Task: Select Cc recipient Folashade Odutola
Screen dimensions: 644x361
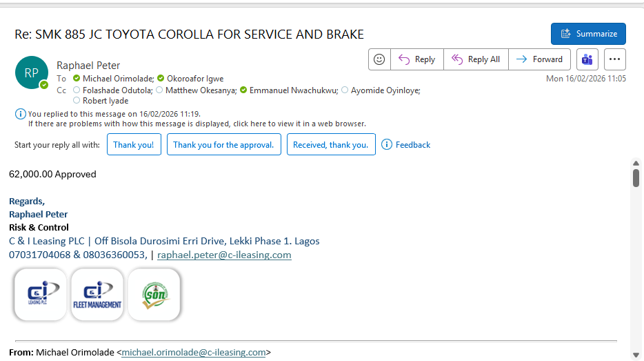Action: (117, 90)
